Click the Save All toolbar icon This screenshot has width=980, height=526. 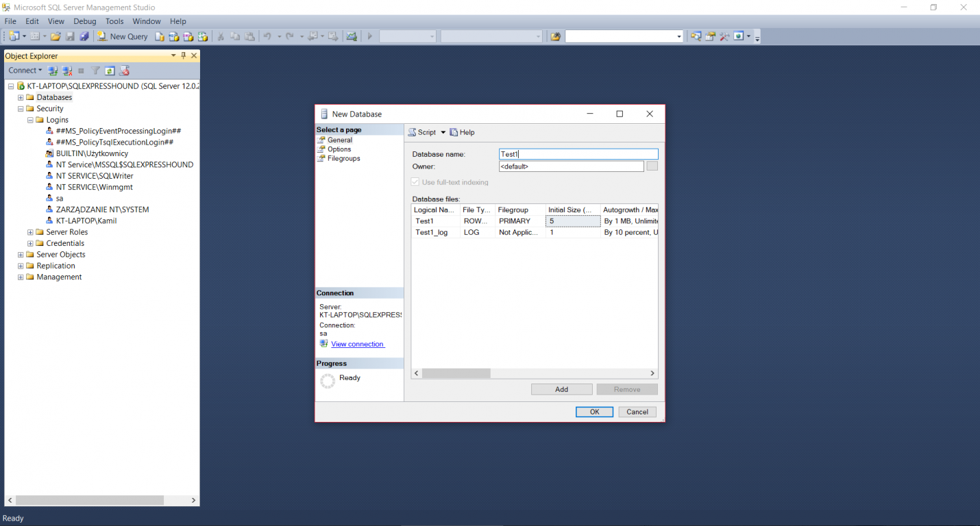pyautogui.click(x=84, y=36)
